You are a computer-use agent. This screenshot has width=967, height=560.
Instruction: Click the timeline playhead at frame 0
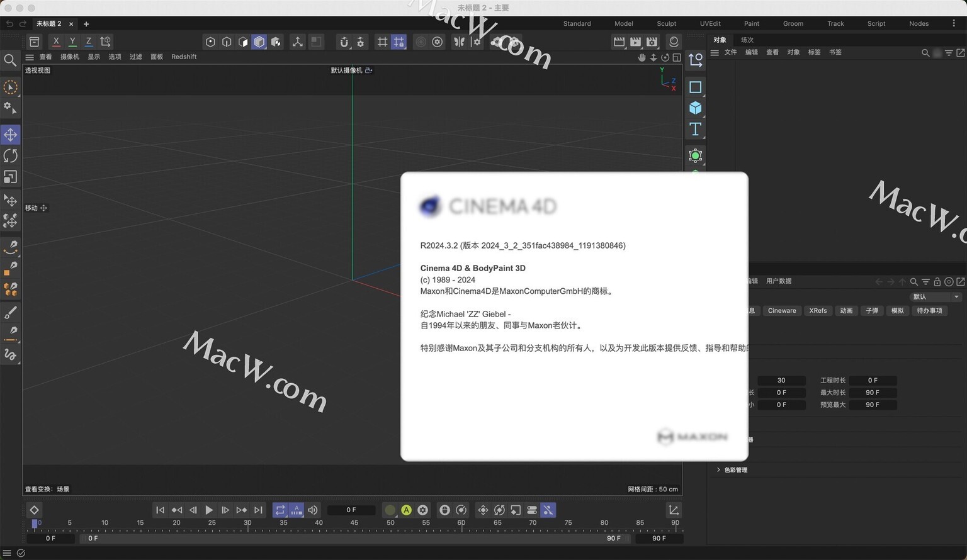point(35,524)
